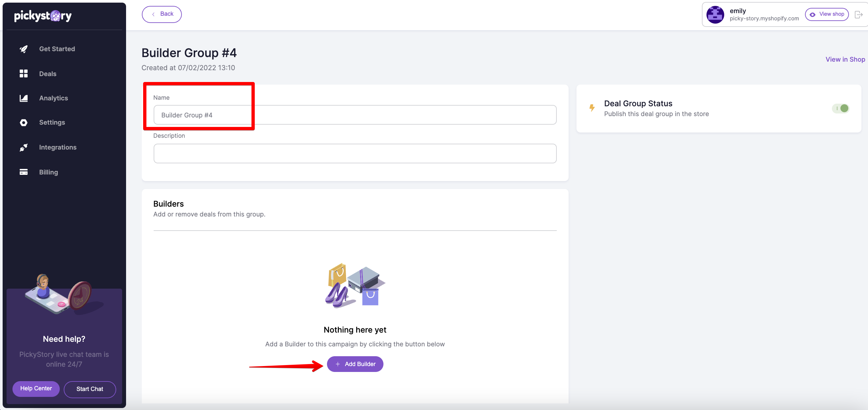Open the Deals section

click(x=48, y=74)
